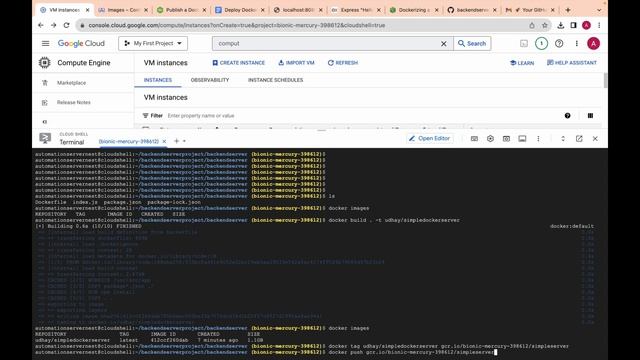Click the browser address bar URL
Screen dimensions: 640x360
pyautogui.click(x=237, y=25)
